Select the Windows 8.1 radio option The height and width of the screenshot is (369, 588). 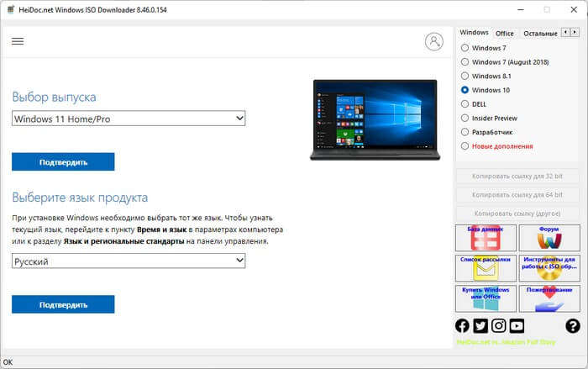486,76
